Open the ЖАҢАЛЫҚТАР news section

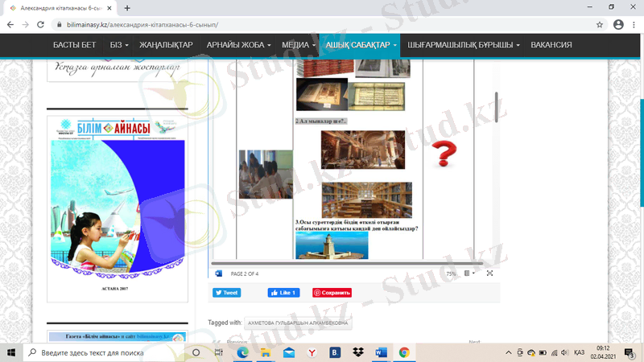[166, 45]
